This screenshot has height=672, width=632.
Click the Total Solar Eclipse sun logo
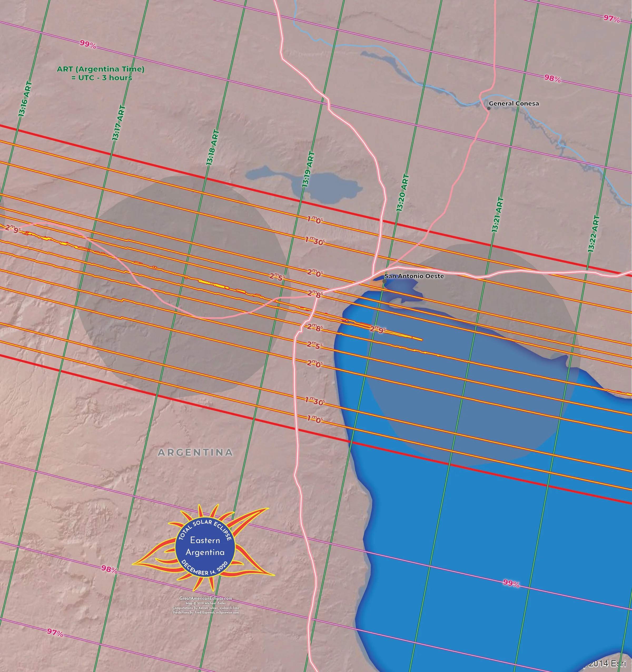pos(205,547)
